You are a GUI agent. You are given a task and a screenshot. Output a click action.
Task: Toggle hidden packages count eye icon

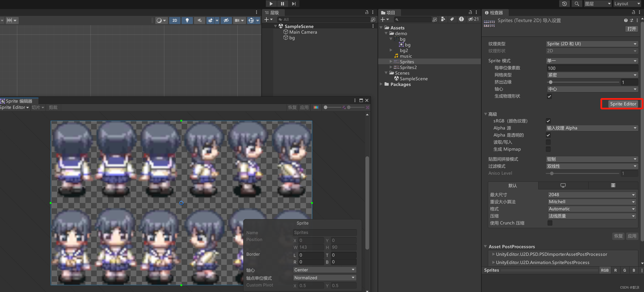[473, 19]
